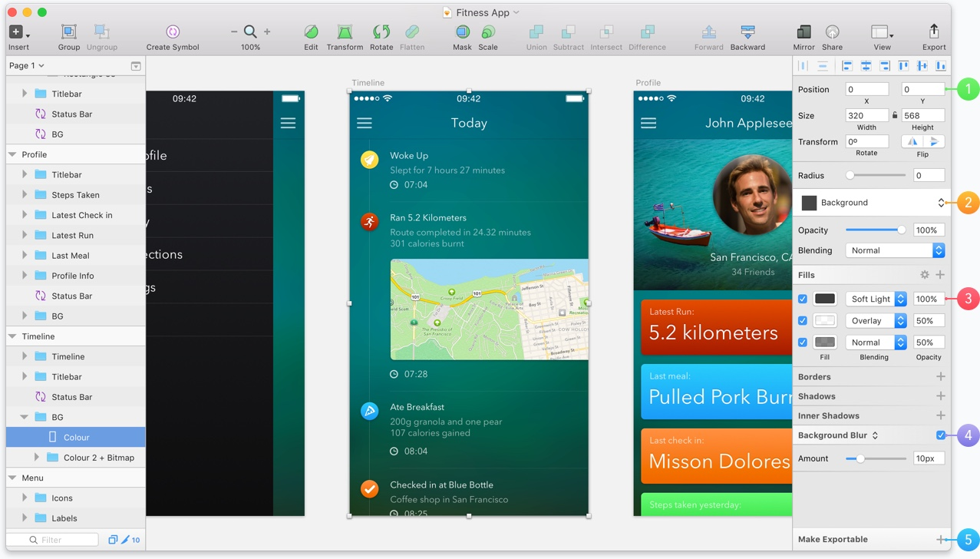The image size is (980, 559).
Task: Expand the Colour 2 + Bitmap folder
Action: click(x=36, y=458)
